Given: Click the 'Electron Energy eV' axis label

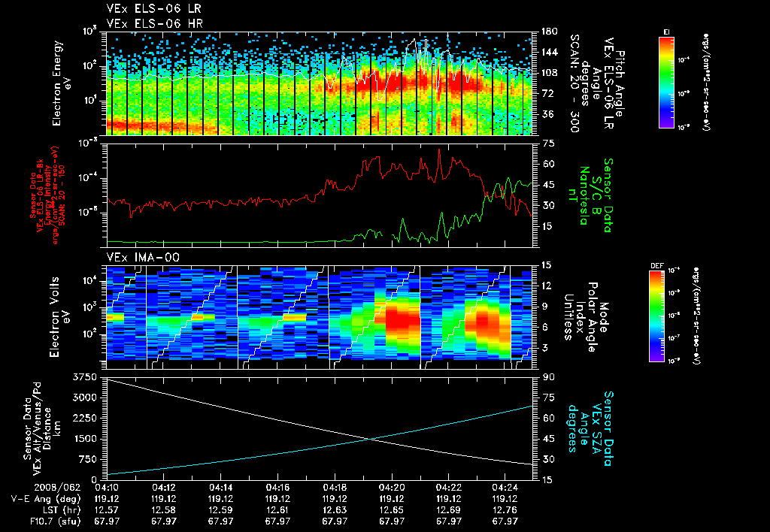Looking at the screenshot, I should (60, 83).
